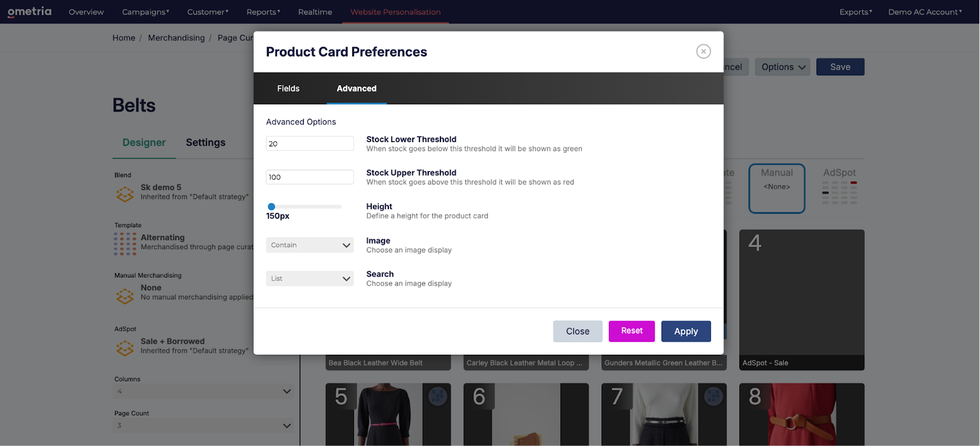Open the Campaigns menu
The height and width of the screenshot is (446, 980).
(x=145, y=12)
